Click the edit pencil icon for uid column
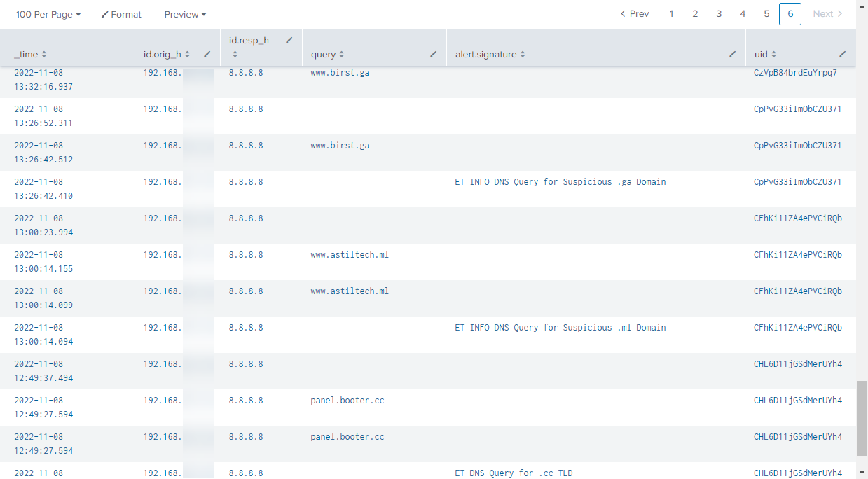The width and height of the screenshot is (868, 479). (842, 55)
